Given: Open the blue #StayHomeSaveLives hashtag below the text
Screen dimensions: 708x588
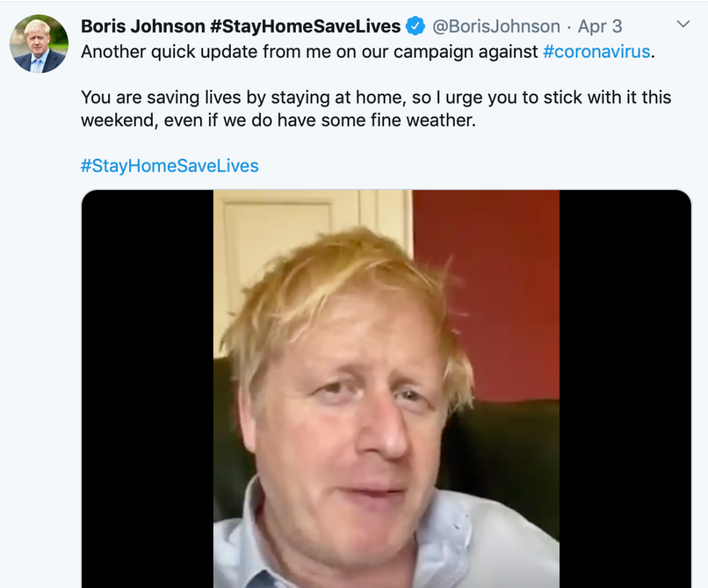Looking at the screenshot, I should pyautogui.click(x=170, y=165).
